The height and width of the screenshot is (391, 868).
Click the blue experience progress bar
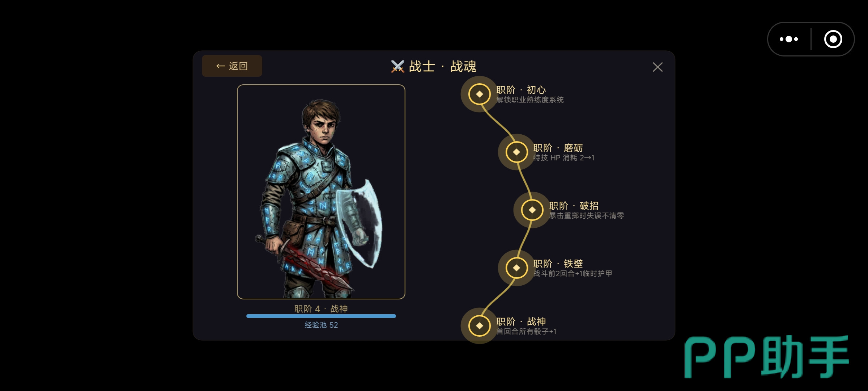click(x=321, y=316)
